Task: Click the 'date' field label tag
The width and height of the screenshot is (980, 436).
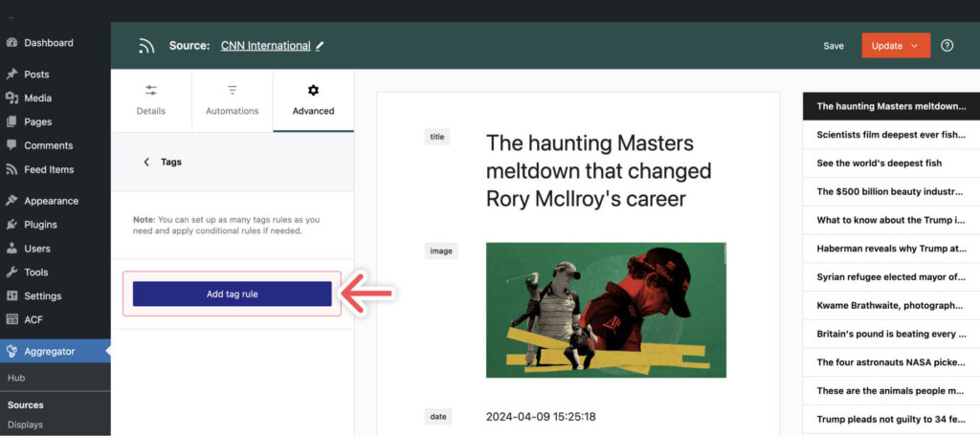Action: [x=438, y=416]
